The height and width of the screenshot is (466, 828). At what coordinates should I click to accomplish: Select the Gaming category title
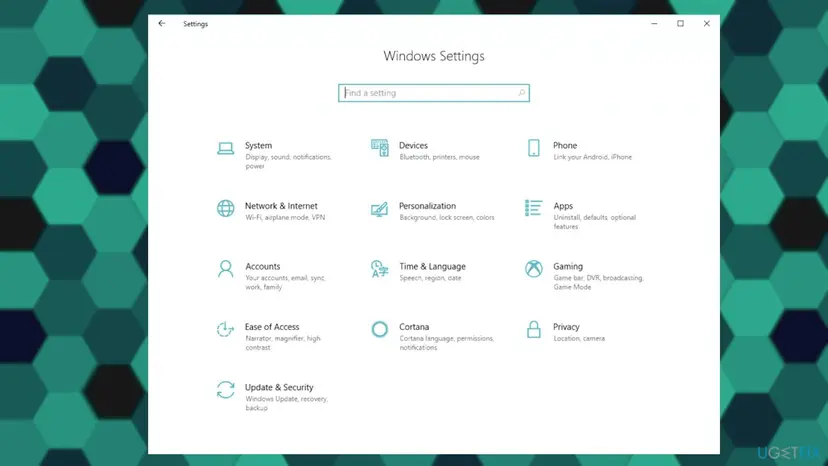[568, 266]
